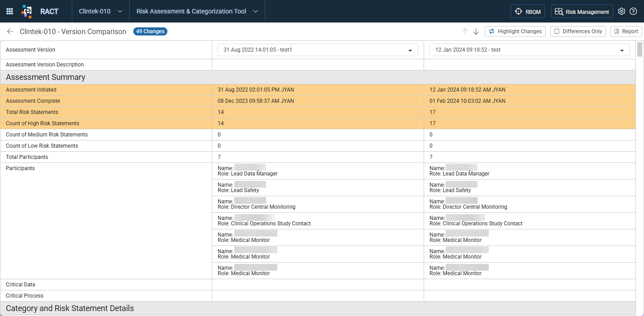This screenshot has width=644, height=316.
Task: Open Risk Assessment & Categorization Tool dropdown
Action: point(197,11)
